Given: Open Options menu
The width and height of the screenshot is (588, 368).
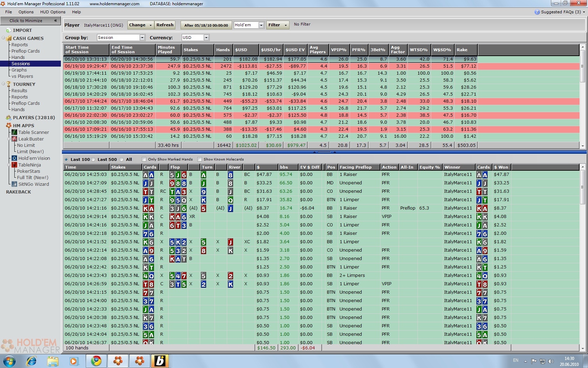Looking at the screenshot, I should (26, 12).
